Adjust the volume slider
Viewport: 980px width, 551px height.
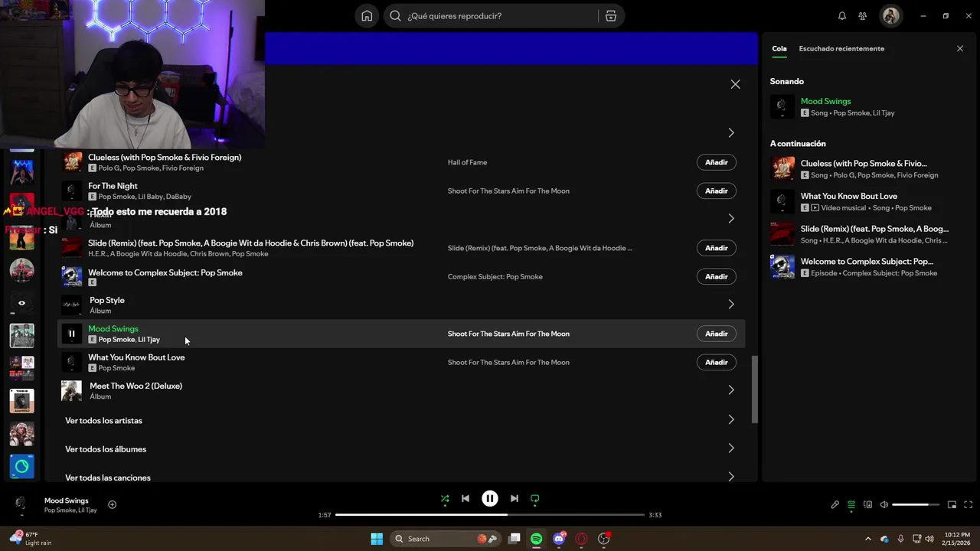click(x=916, y=505)
